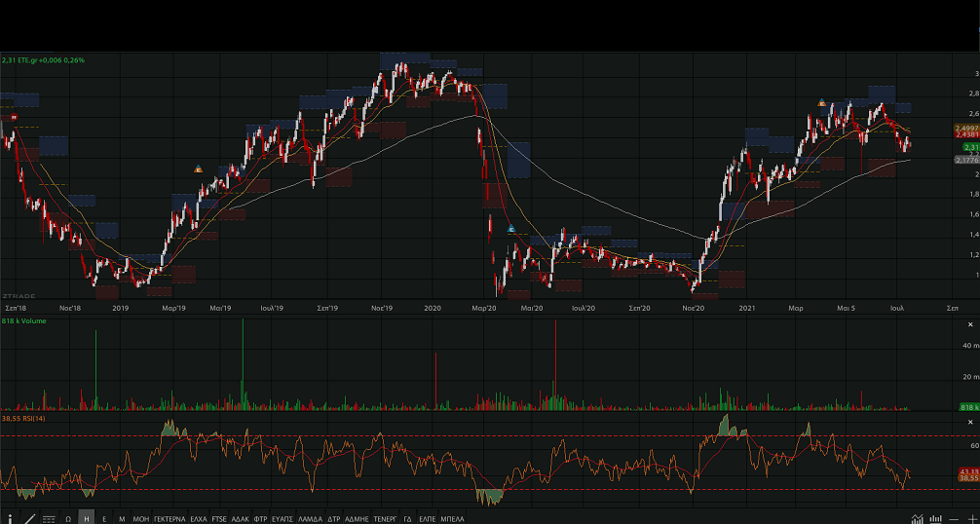Click the chart type icon bottom right
980x524 pixels.
[918, 519]
